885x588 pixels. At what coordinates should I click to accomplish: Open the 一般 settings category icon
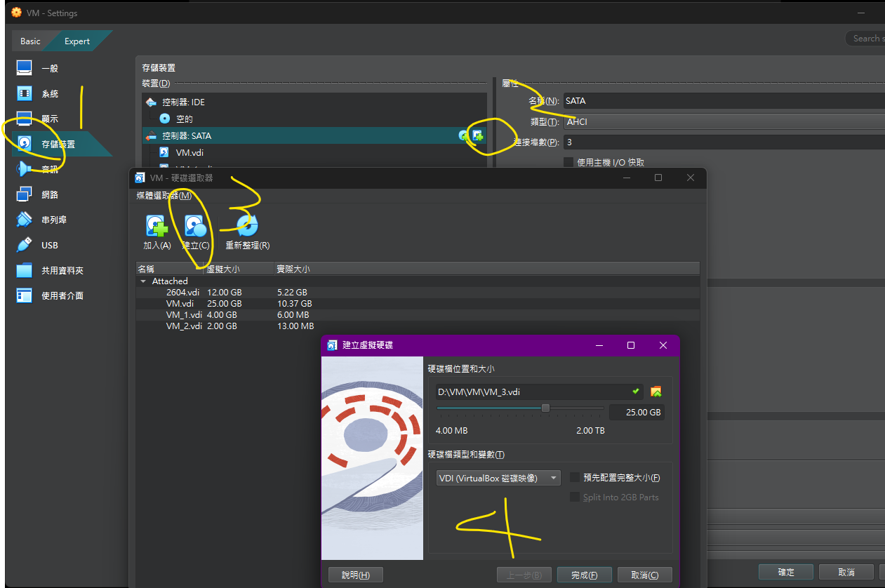(x=25, y=68)
